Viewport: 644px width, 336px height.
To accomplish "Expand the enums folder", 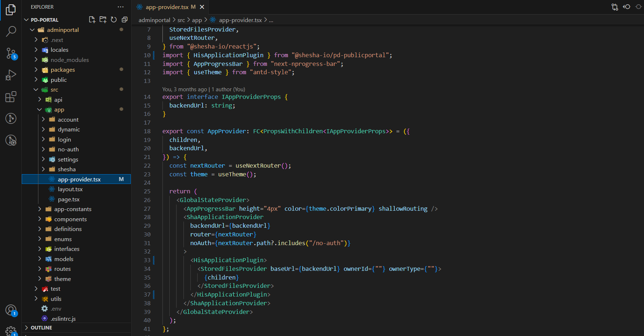I will coord(40,239).
